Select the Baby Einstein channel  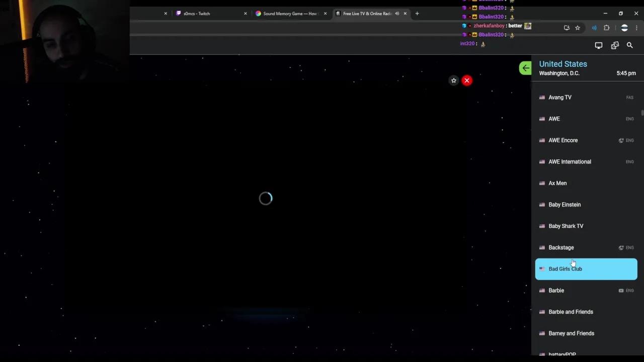pyautogui.click(x=586, y=205)
